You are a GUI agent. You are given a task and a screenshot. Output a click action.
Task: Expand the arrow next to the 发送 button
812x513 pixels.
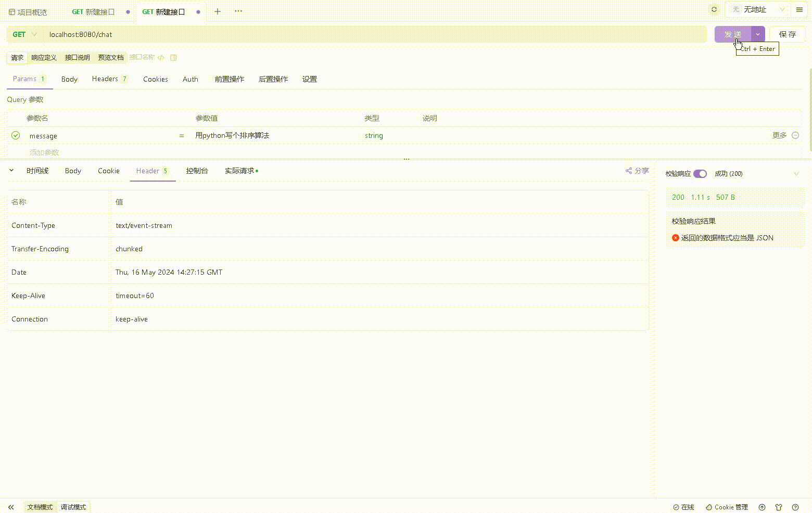tap(757, 34)
